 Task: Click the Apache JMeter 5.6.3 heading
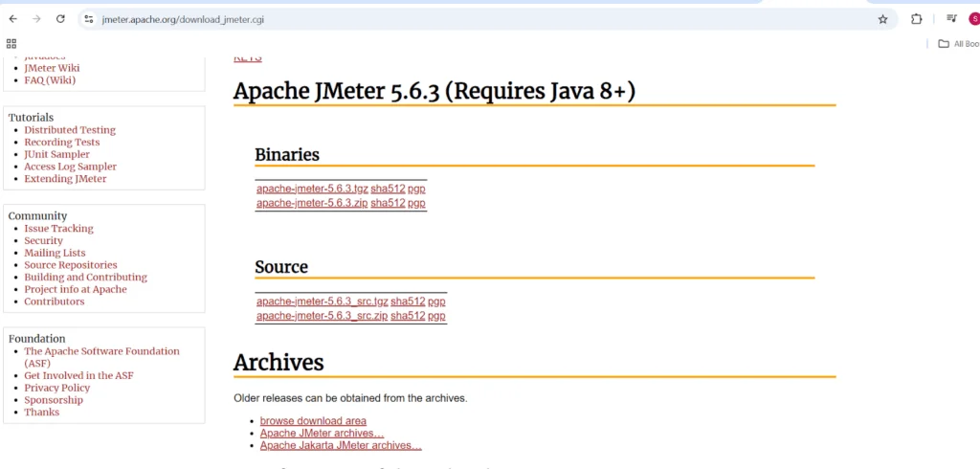pos(434,91)
